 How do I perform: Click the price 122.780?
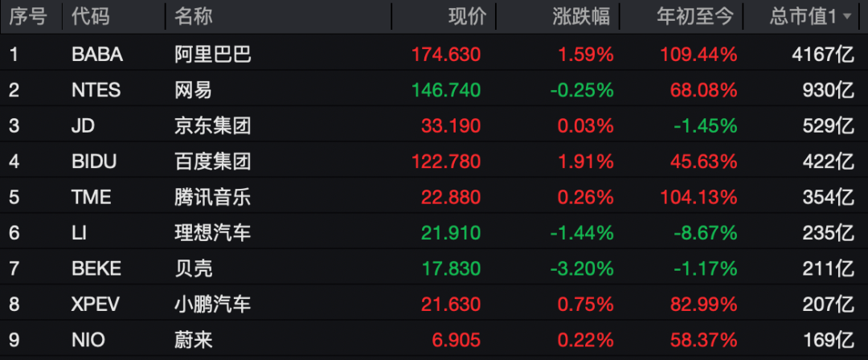[x=446, y=162]
